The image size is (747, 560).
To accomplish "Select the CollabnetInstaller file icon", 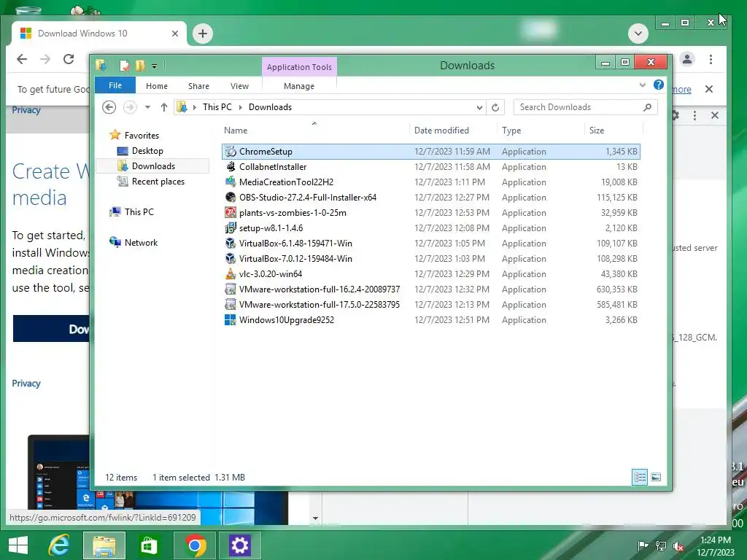I will [x=231, y=167].
